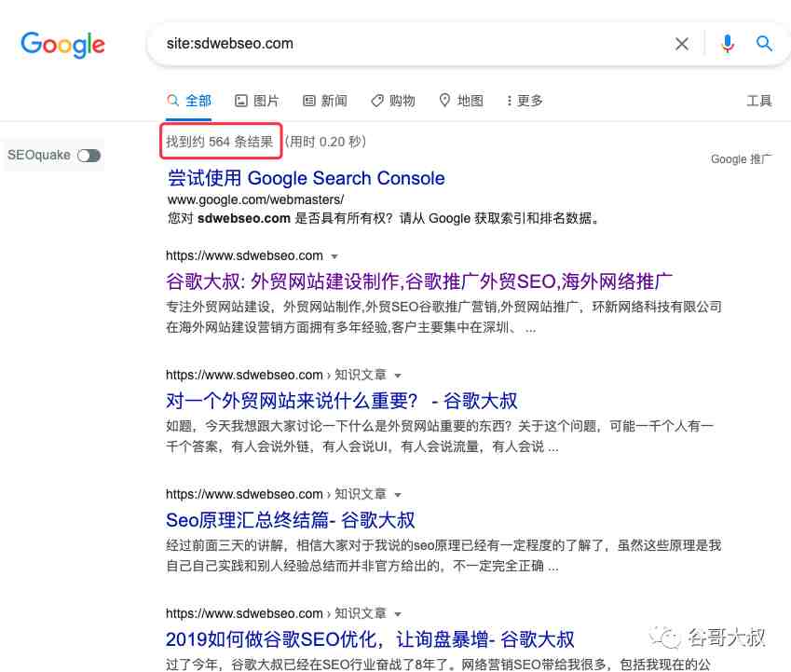This screenshot has height=672, width=791.
Task: Open the 谷歌大叔 外贸网站建设制作 result
Action: [x=418, y=281]
